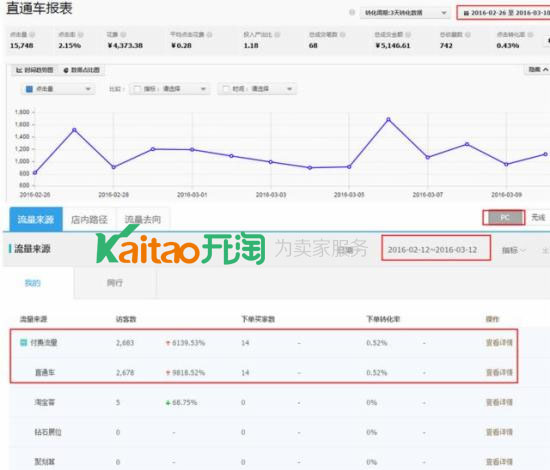This screenshot has width=550, height=470.
Task: Collapse chart panel with 隐藏 button
Action: coord(537,69)
